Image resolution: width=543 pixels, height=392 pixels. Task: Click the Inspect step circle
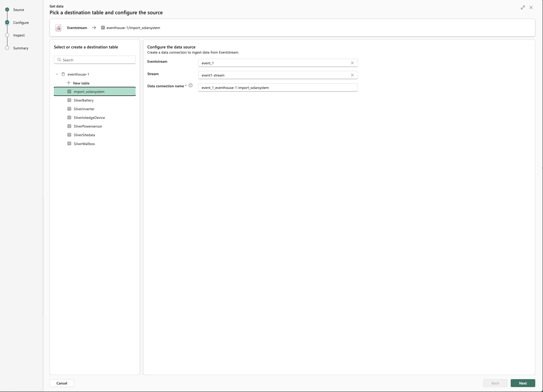(7, 35)
